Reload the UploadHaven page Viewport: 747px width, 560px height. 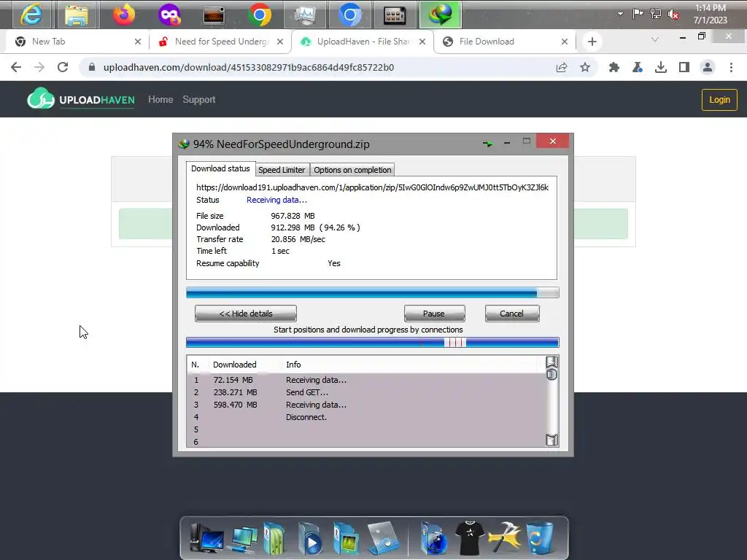[x=63, y=67]
